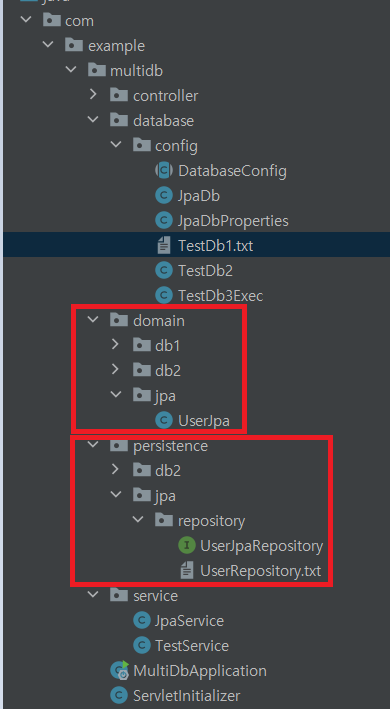The image size is (390, 709).
Task: Select the persistence package label
Action: point(170,445)
